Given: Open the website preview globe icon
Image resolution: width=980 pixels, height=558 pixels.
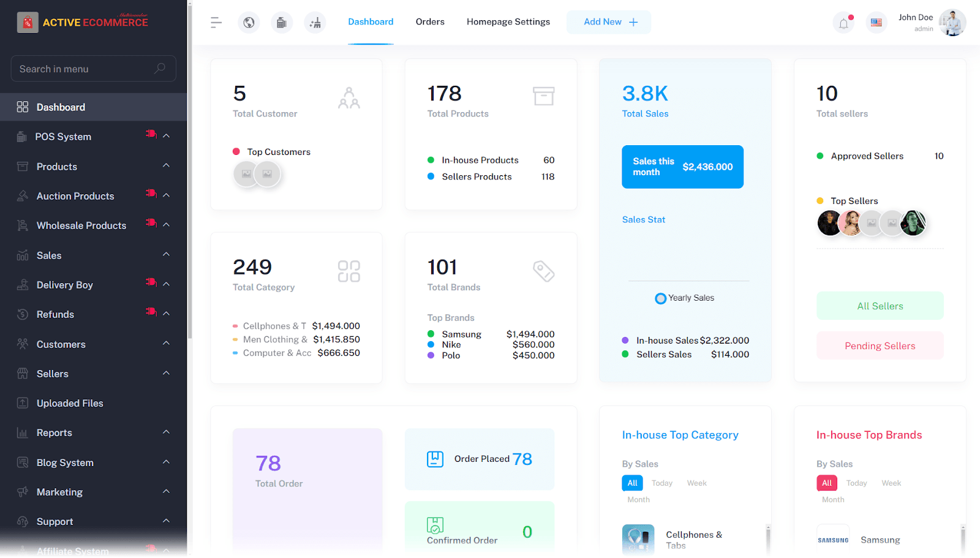Looking at the screenshot, I should (249, 21).
